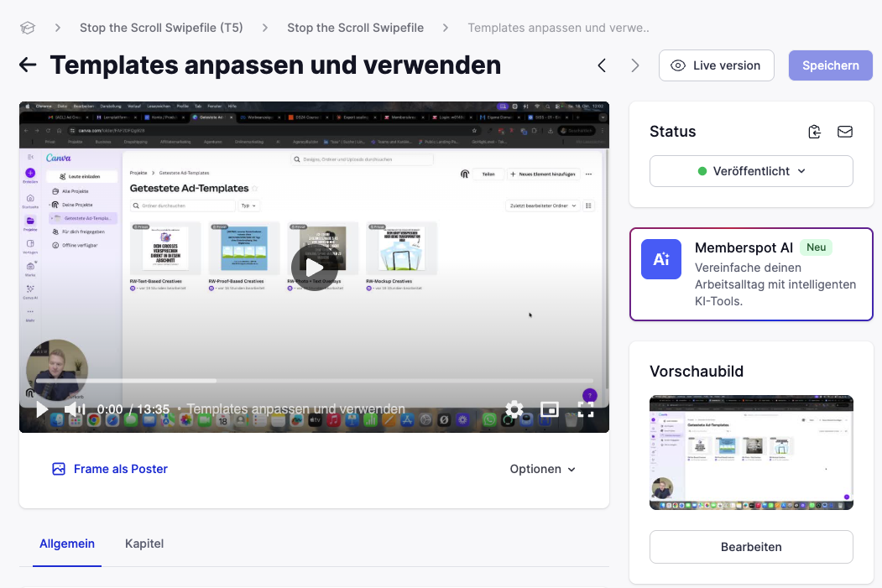Image resolution: width=882 pixels, height=588 pixels.
Task: Click the back arrow beside the page title
Action: (28, 65)
